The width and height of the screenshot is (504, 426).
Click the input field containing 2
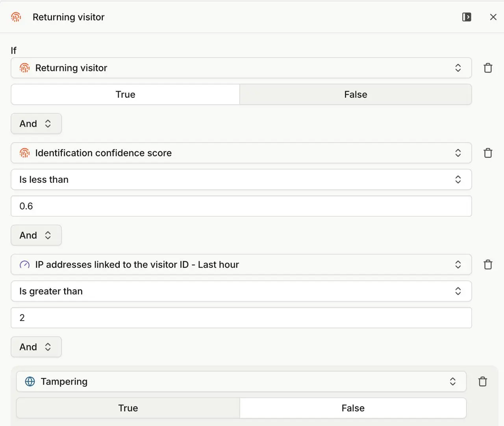(241, 318)
